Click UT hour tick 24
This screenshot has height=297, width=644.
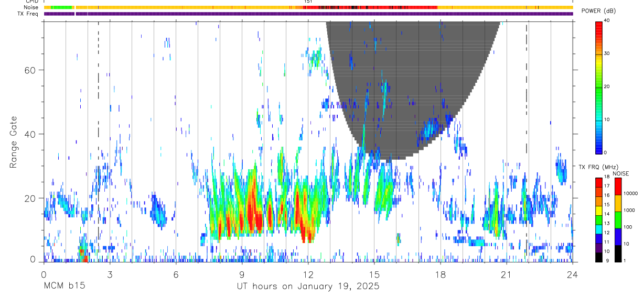pos(573,274)
